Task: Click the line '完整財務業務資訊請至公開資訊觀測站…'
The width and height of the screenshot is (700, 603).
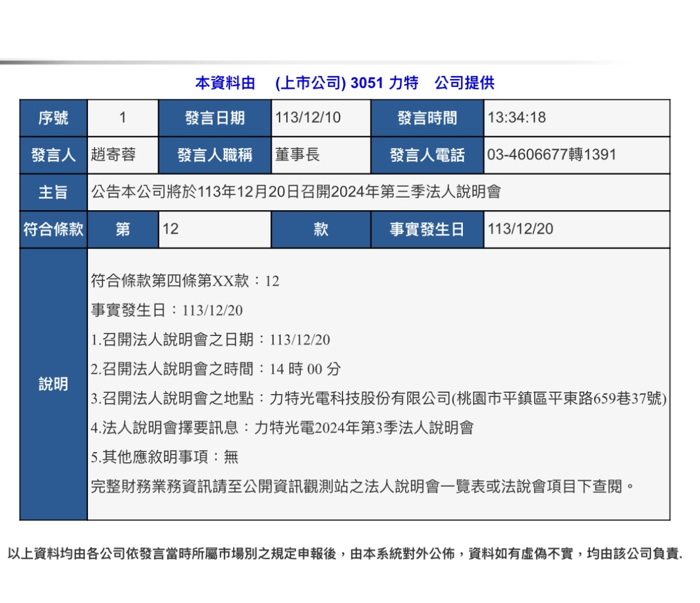Action: (x=362, y=486)
